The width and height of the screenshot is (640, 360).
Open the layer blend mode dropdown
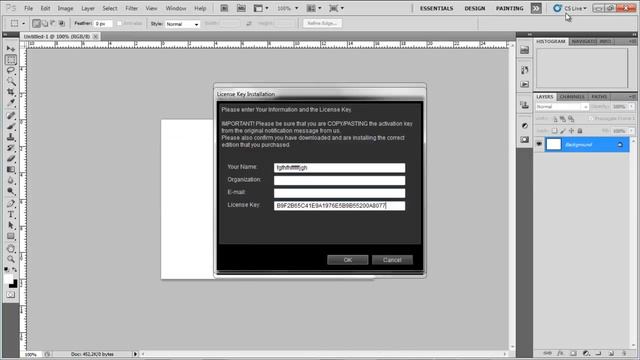[x=562, y=107]
